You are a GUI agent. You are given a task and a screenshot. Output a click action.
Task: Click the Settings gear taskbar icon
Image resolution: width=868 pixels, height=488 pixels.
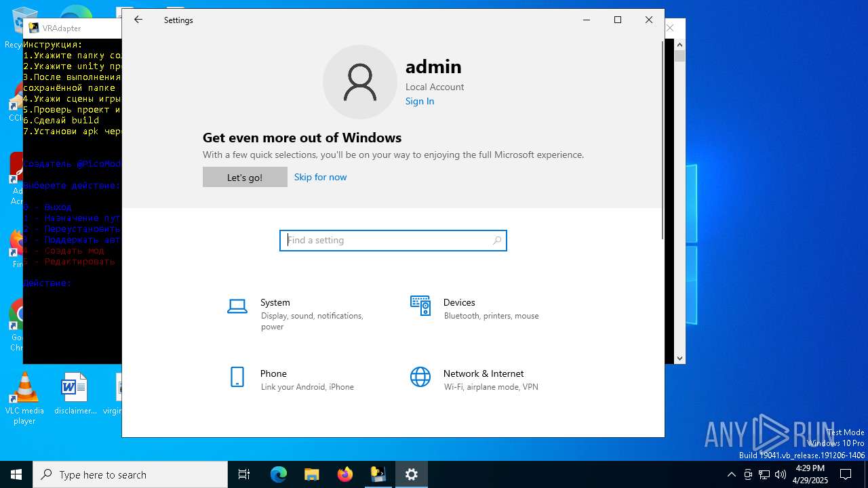[x=412, y=474]
